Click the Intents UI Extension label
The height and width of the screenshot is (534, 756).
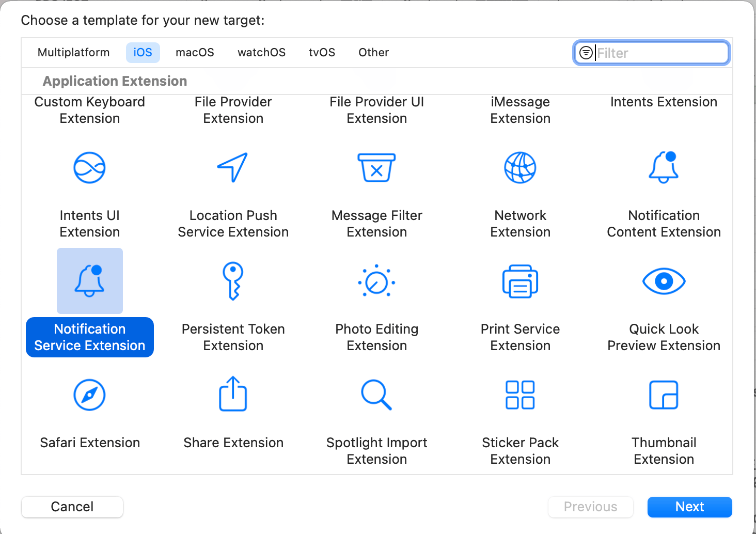(90, 224)
